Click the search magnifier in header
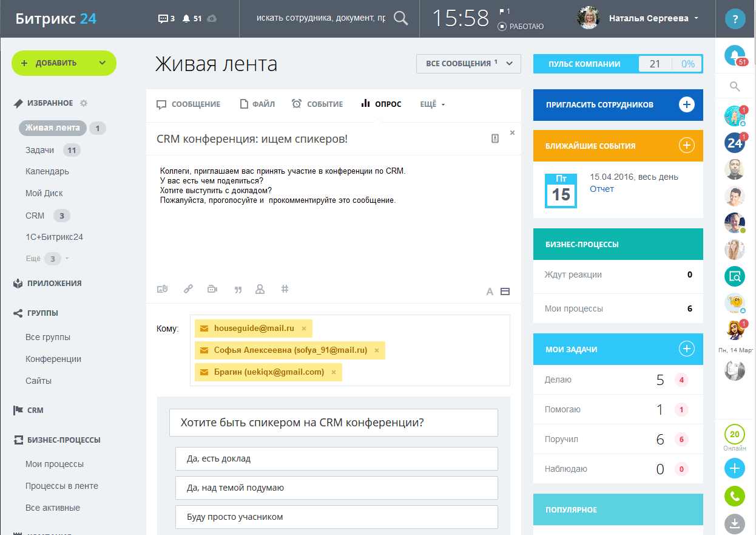The width and height of the screenshot is (756, 535). 401,18
